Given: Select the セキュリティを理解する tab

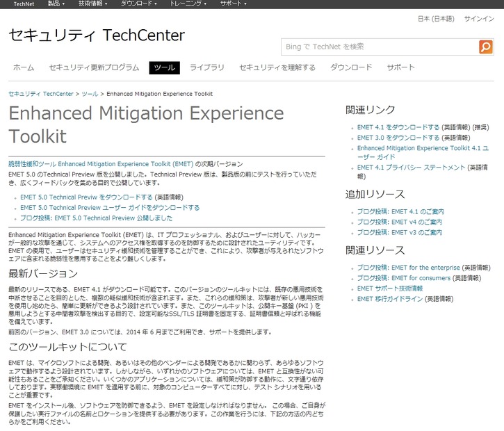Looking at the screenshot, I should click(277, 67).
